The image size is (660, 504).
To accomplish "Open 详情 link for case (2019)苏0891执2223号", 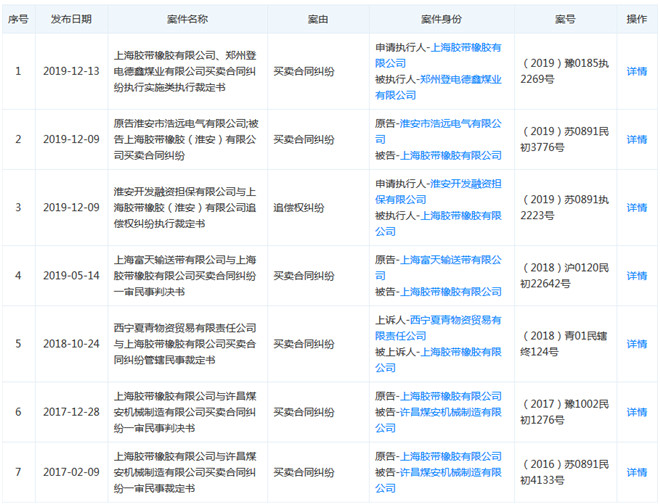I will click(x=636, y=208).
